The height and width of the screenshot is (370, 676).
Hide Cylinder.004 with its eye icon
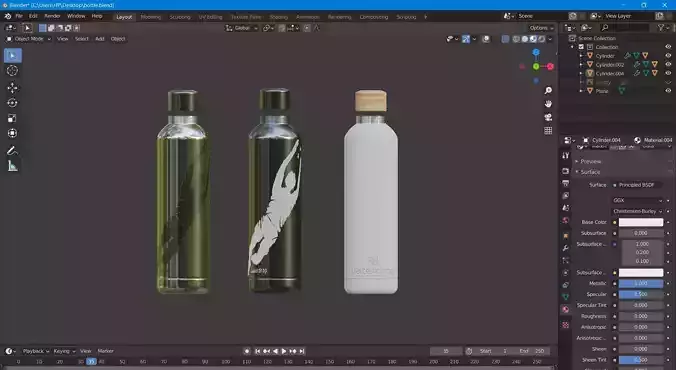point(668,73)
